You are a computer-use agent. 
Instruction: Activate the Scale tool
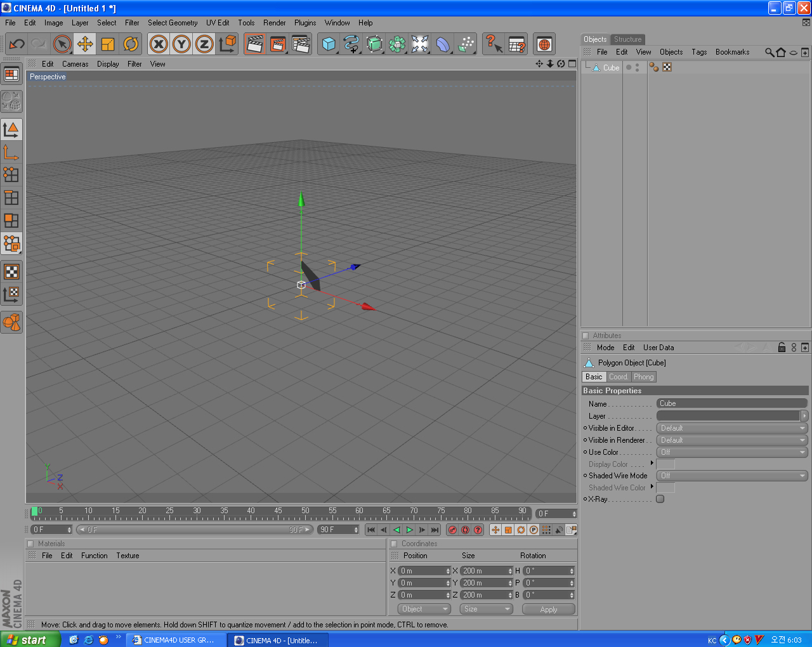coord(108,44)
